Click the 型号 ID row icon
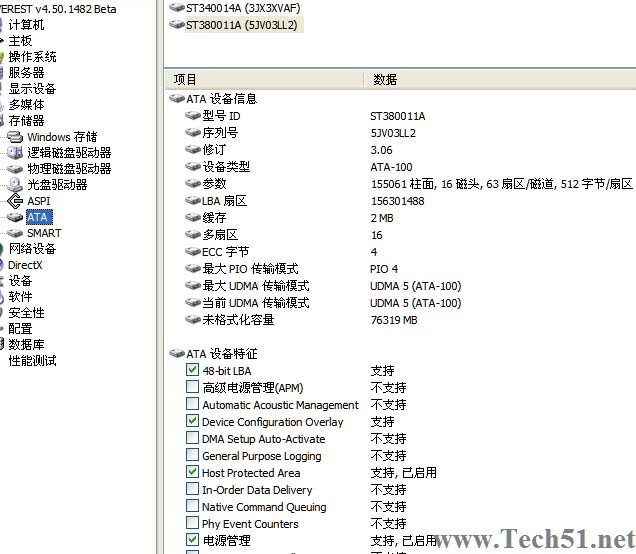Image resolution: width=636 pixels, height=554 pixels. pyautogui.click(x=193, y=116)
